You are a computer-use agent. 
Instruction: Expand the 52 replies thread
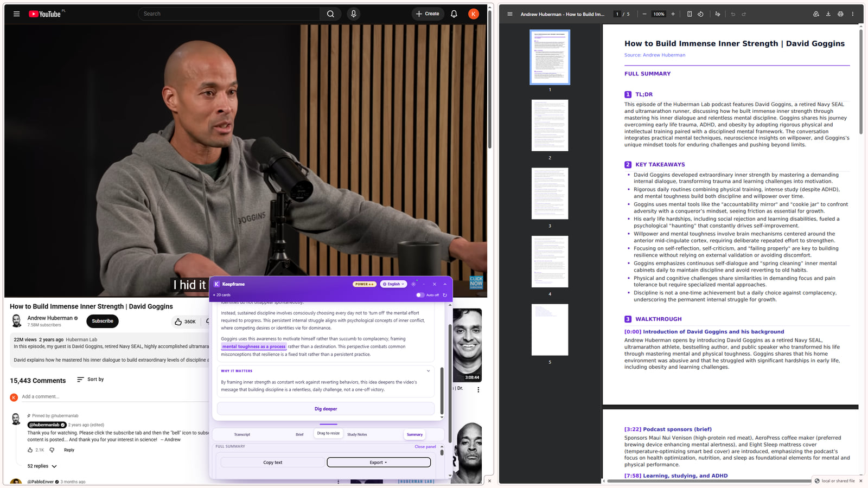(42, 466)
